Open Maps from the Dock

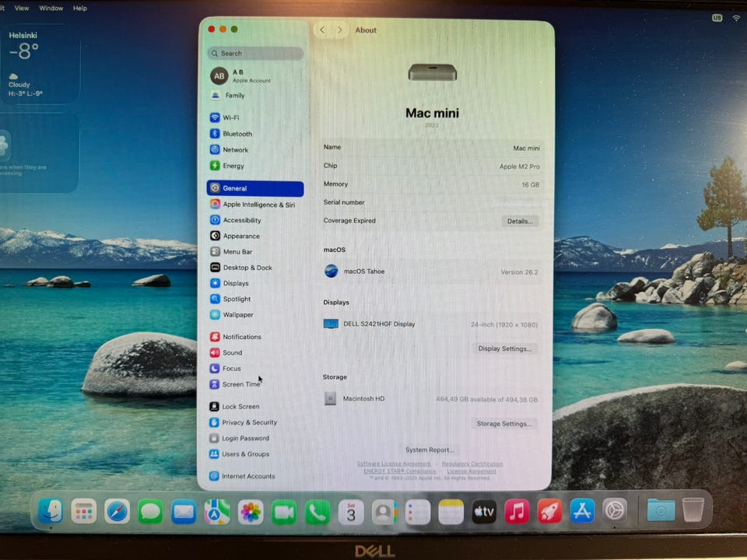pyautogui.click(x=217, y=513)
